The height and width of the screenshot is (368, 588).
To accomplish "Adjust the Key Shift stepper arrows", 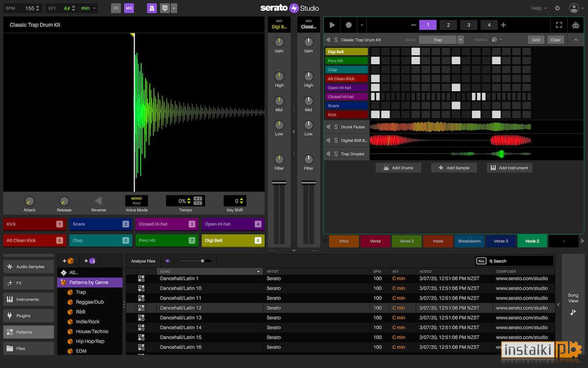I will pos(242,201).
